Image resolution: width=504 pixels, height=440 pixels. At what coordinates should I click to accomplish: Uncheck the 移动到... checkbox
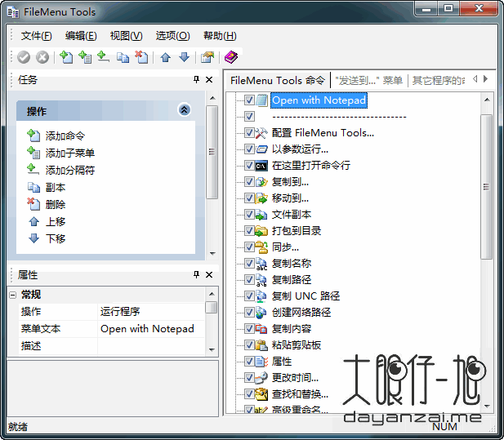(249, 198)
